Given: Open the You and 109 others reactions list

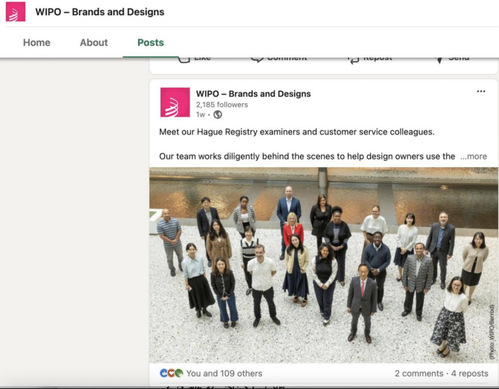Looking at the screenshot, I should 224,373.
